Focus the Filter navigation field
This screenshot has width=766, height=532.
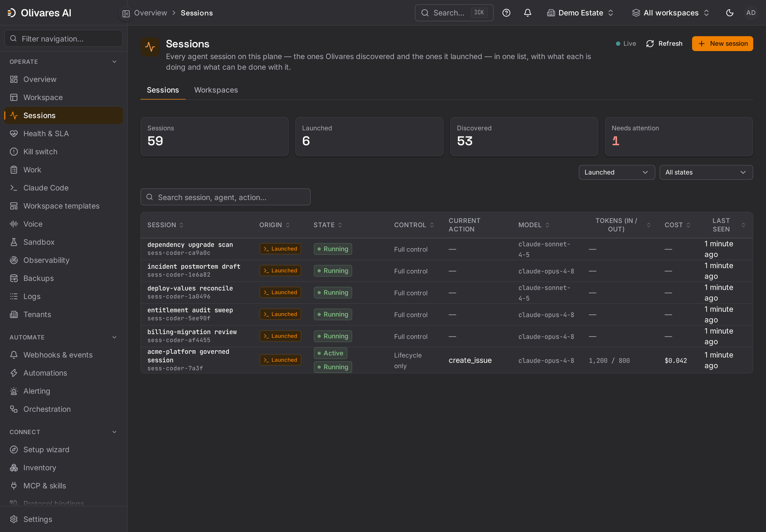coord(63,39)
